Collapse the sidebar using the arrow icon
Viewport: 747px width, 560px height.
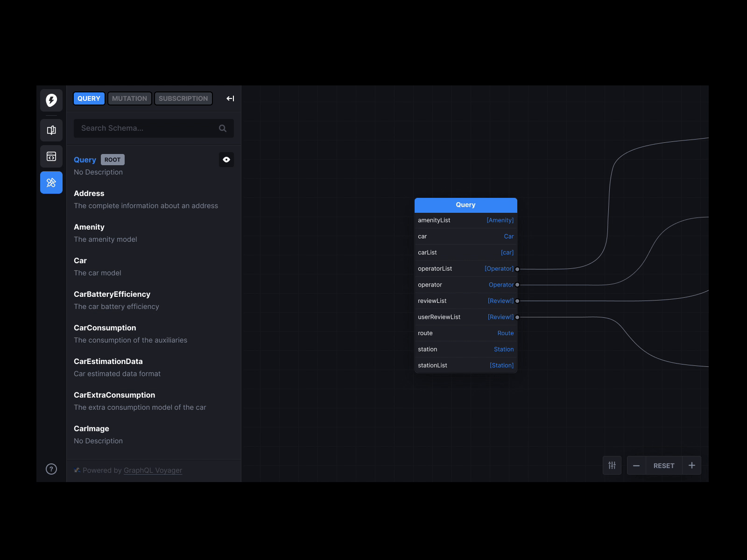click(x=230, y=98)
